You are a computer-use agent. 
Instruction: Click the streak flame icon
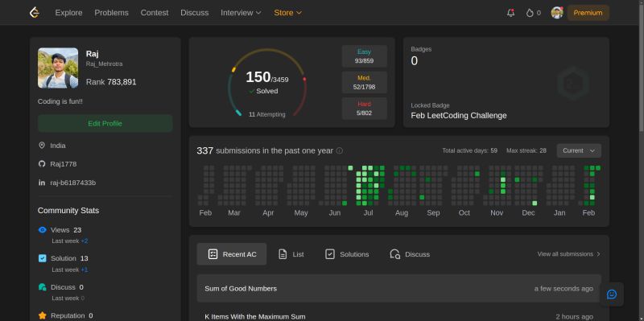pyautogui.click(x=530, y=13)
